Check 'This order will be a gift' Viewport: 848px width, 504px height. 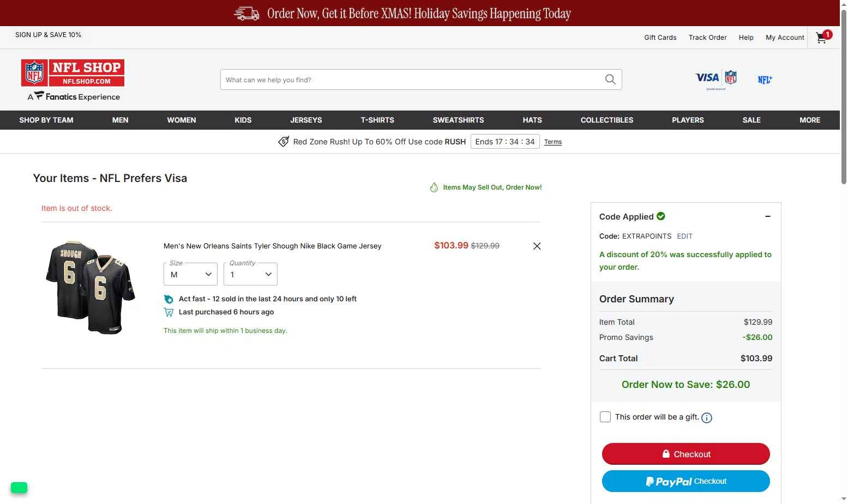click(605, 417)
